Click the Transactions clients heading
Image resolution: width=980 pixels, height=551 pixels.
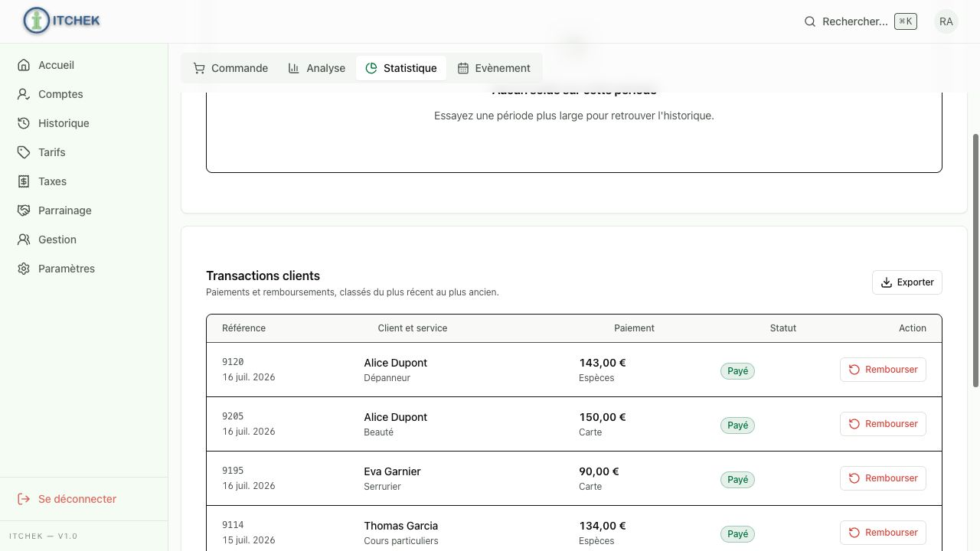coord(263,275)
